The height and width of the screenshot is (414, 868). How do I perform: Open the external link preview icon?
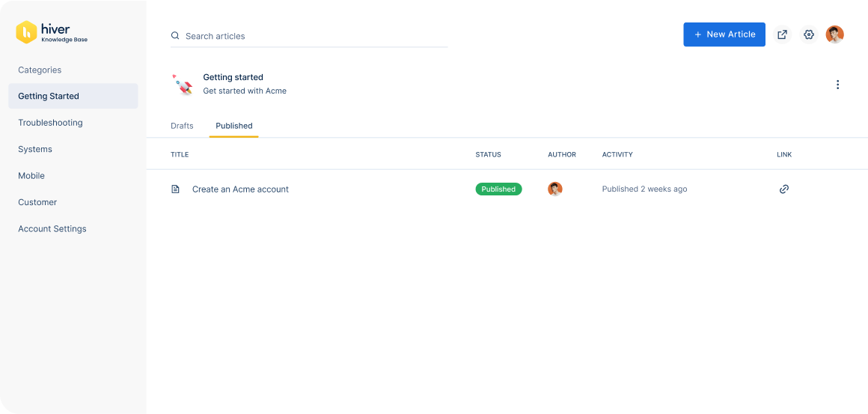(x=782, y=34)
